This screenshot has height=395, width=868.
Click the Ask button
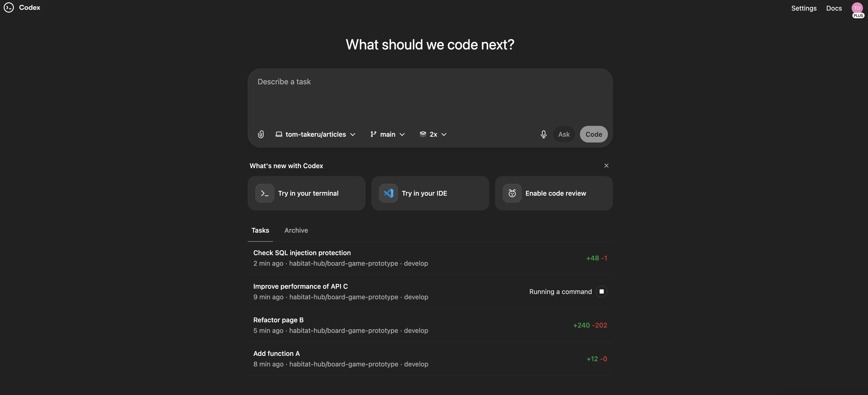pyautogui.click(x=564, y=134)
